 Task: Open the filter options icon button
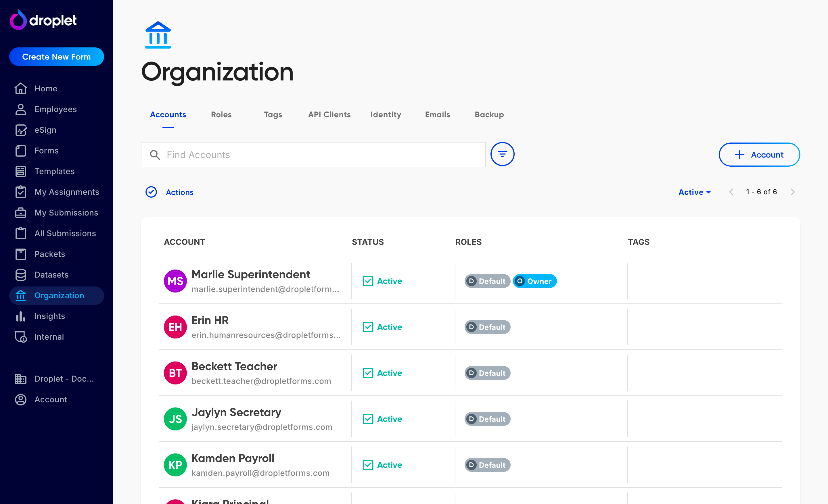coord(502,154)
